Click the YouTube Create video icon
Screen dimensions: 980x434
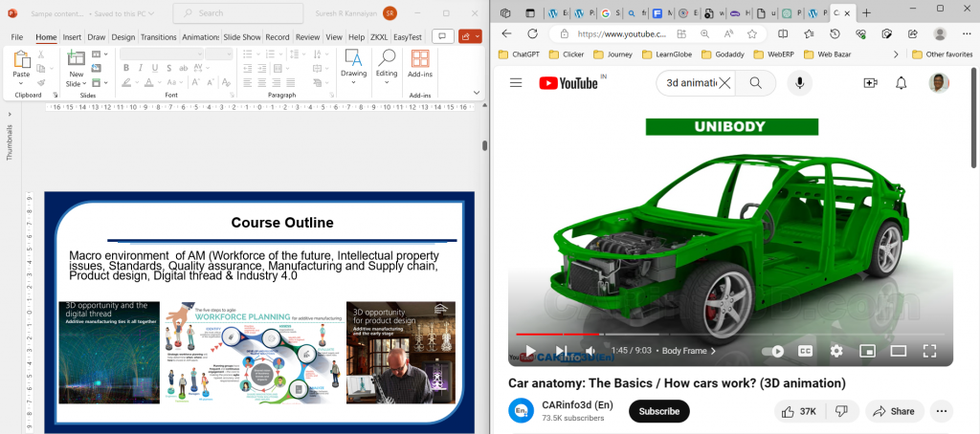[x=870, y=83]
